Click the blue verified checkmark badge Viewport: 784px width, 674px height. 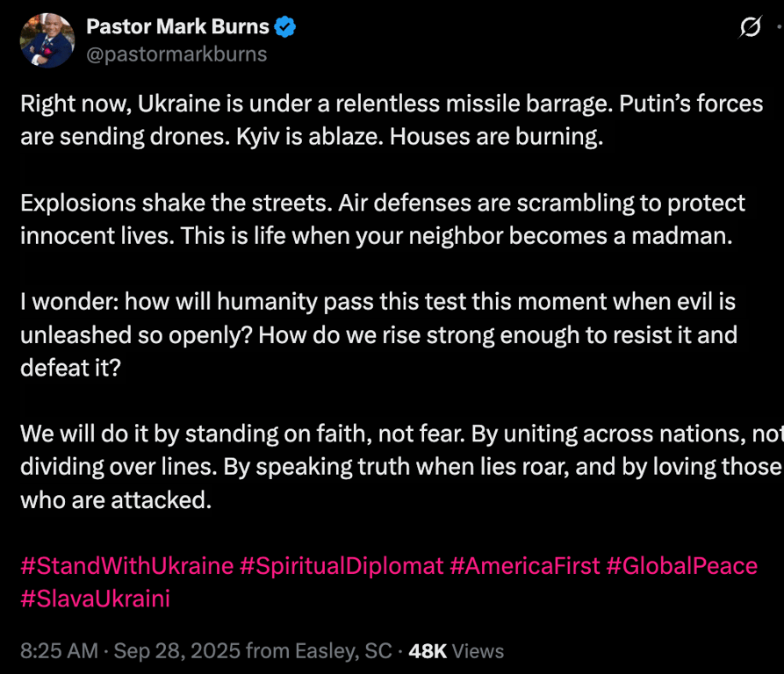coord(286,27)
